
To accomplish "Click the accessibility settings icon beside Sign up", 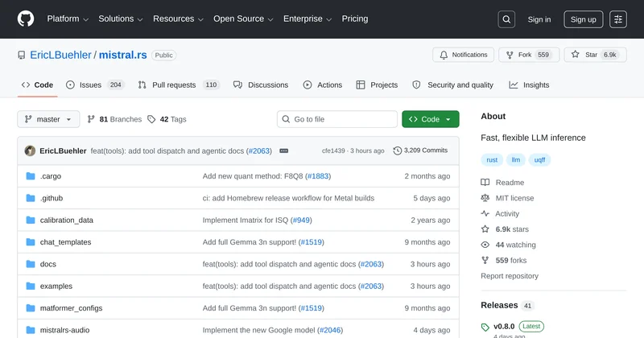I will 617,19.
